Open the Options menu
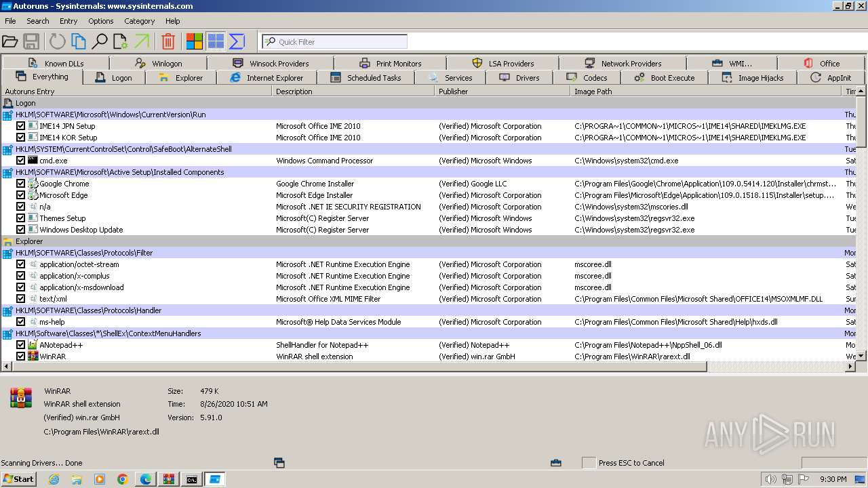Screen dimensions: 868x488 tap(101, 21)
